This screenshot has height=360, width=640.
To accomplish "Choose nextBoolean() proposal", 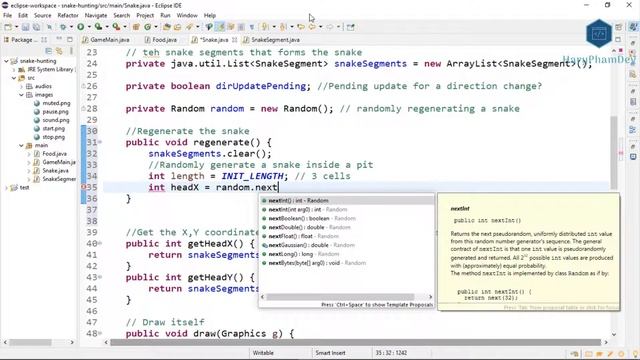I will click(347, 218).
